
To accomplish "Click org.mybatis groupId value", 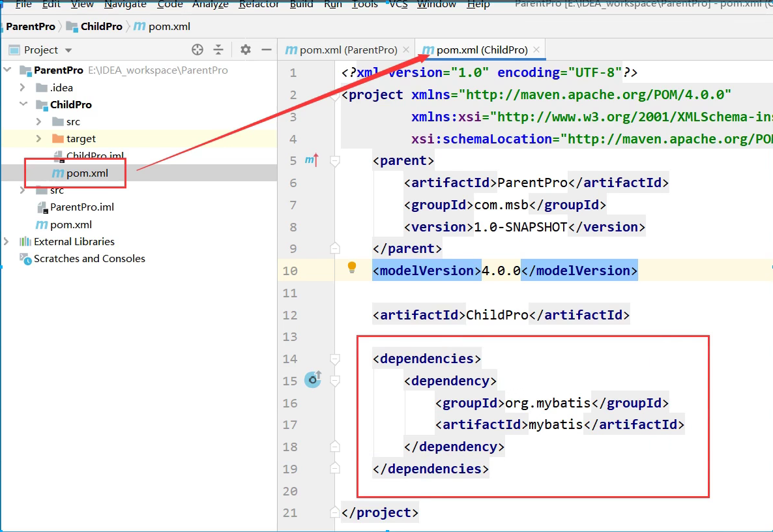I will pyautogui.click(x=547, y=403).
